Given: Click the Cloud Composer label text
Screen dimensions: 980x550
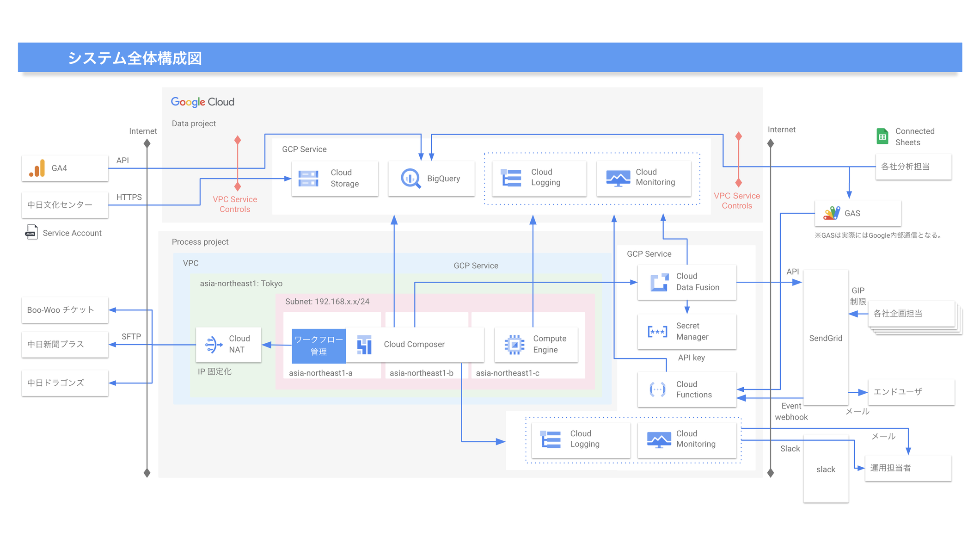Looking at the screenshot, I should click(414, 344).
